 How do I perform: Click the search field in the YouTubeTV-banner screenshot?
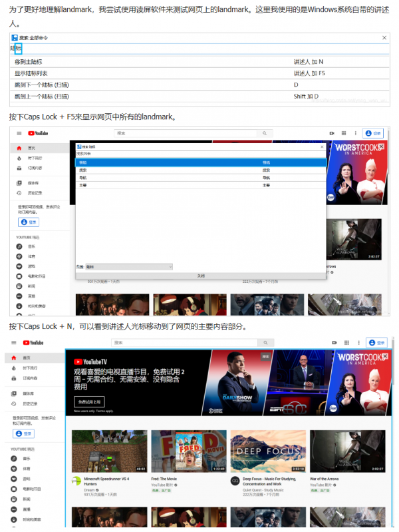click(184, 343)
